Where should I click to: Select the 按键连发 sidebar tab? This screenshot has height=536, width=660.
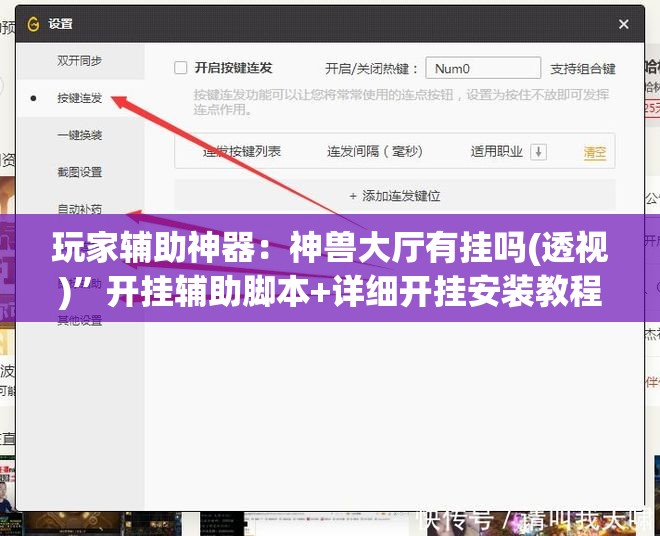80,98
